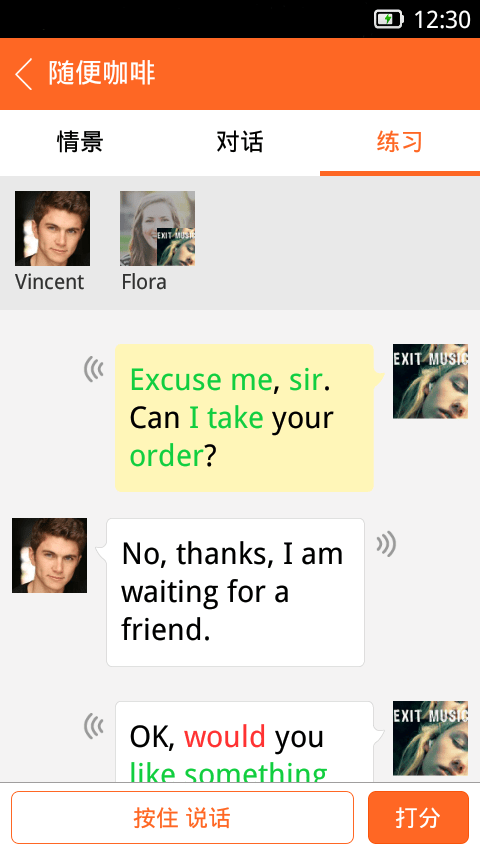Play audio for No, thanks message
Viewport: 480px width, 854px height.
click(386, 544)
